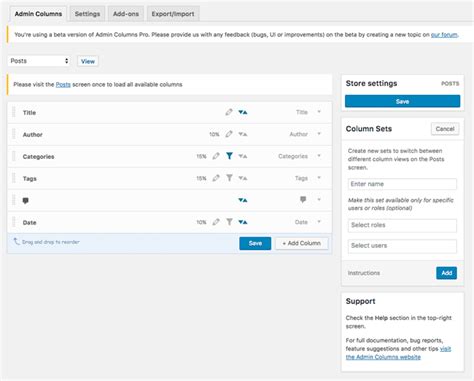The width and height of the screenshot is (474, 381).
Task: Click the Date column name
Action: coord(29,222)
